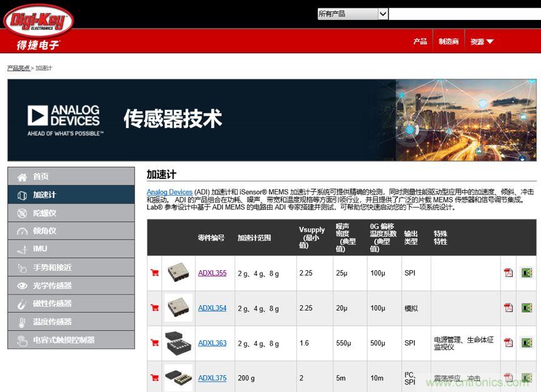This screenshot has width=541, height=392.
Task: Click the 制造商 navigation item
Action: tap(449, 41)
